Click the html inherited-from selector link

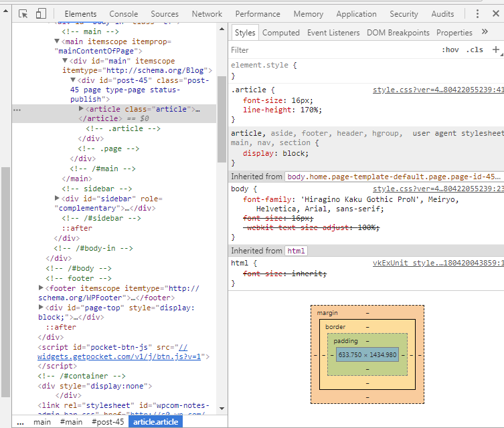(x=296, y=251)
